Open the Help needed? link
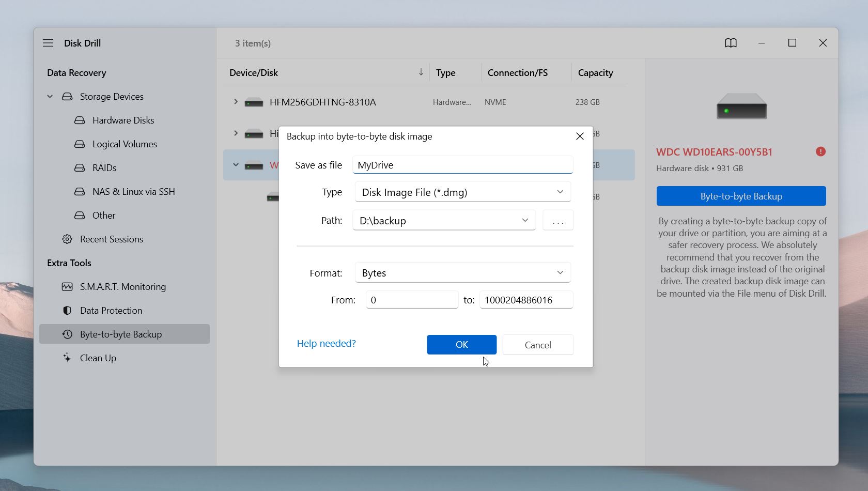The image size is (868, 491). point(327,343)
